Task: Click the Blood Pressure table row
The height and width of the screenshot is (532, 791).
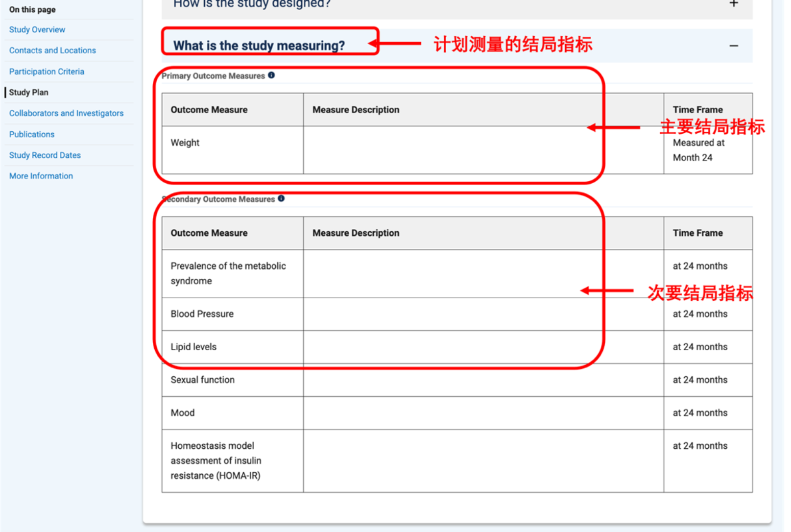Action: coord(202,314)
